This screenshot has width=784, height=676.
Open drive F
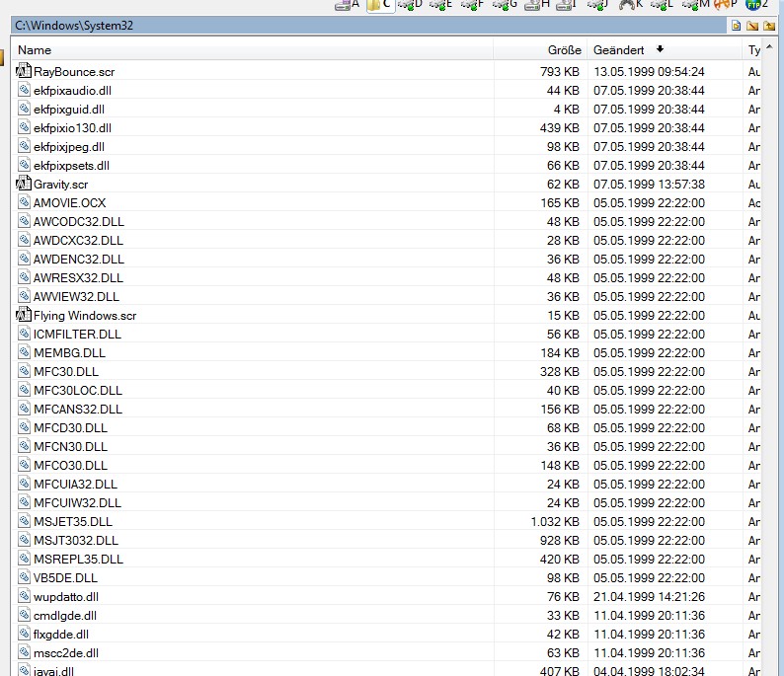(x=473, y=5)
